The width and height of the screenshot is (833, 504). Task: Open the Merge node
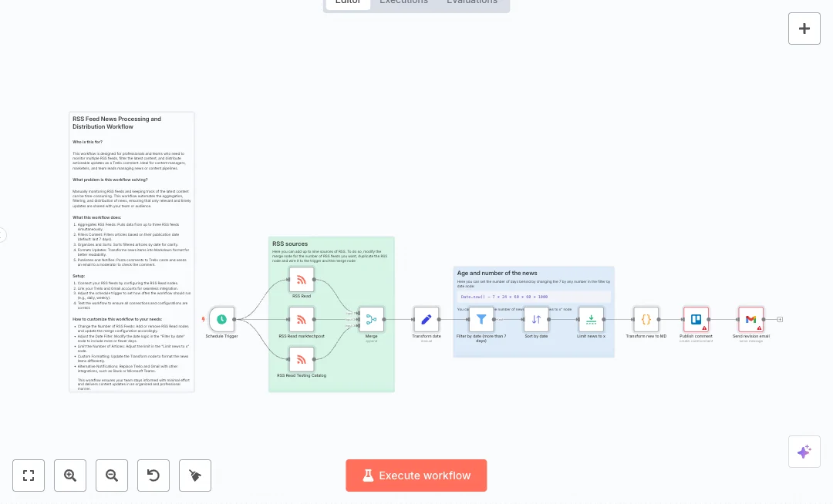[371, 319]
